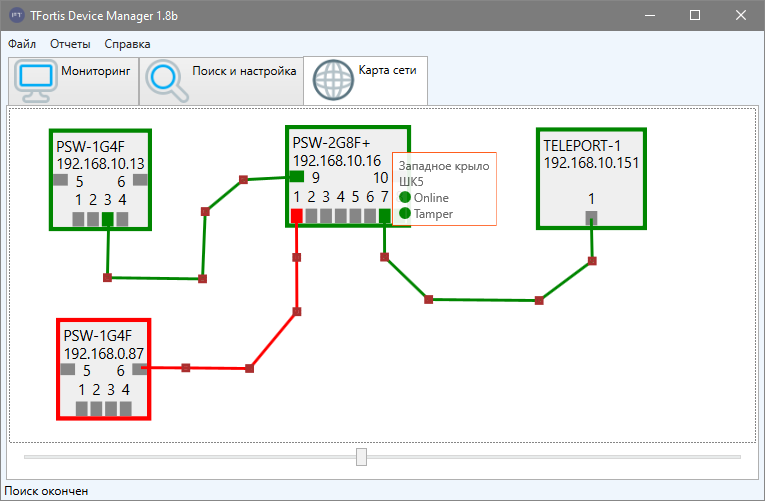The height and width of the screenshot is (501, 765).
Task: Open the Справка menu
Action: (127, 44)
